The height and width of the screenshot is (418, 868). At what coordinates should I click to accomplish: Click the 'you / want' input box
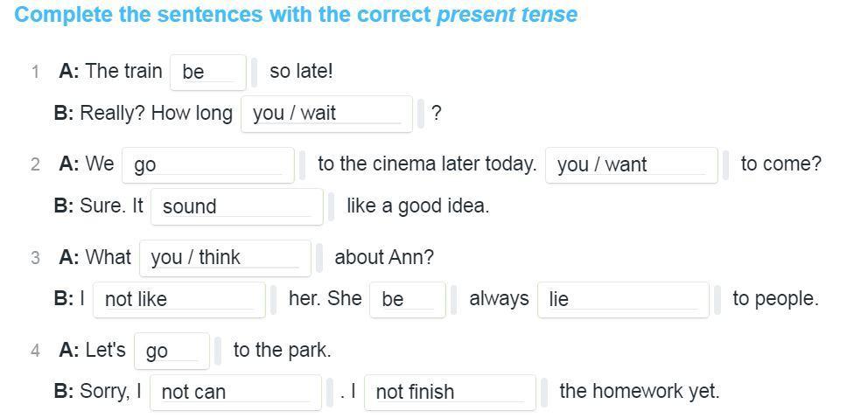pyautogui.click(x=630, y=164)
